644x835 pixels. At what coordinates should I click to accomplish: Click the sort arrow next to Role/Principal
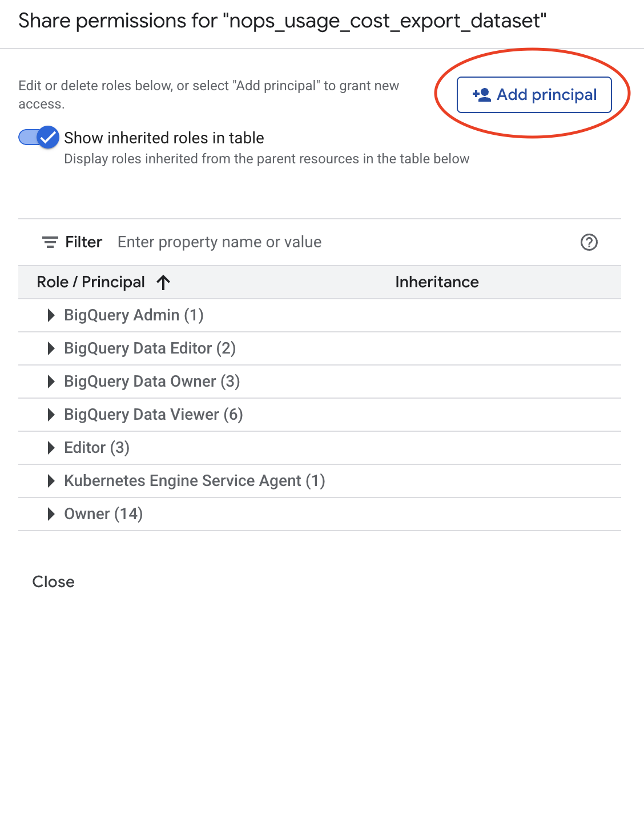pos(164,282)
